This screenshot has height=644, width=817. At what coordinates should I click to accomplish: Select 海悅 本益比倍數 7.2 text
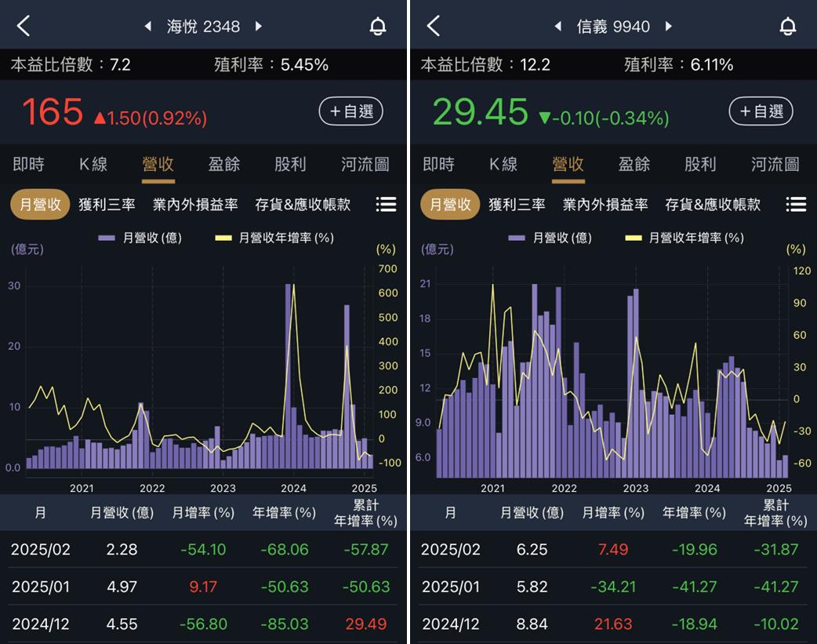coord(71,64)
